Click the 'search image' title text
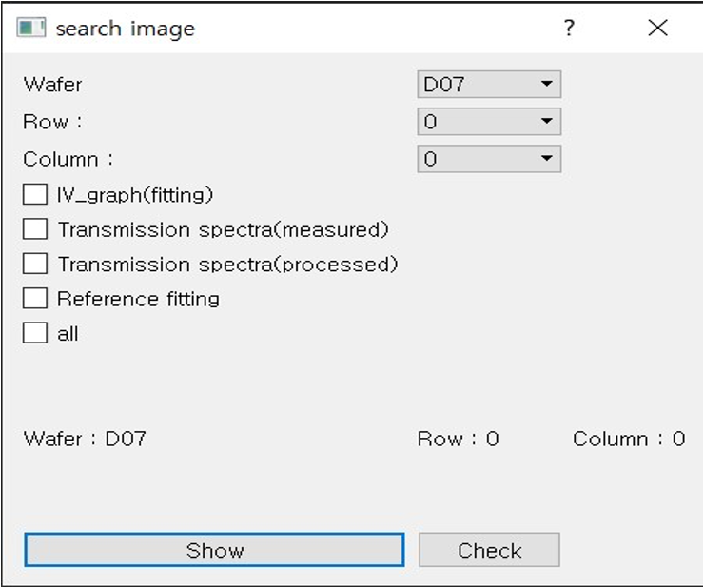 click(125, 29)
